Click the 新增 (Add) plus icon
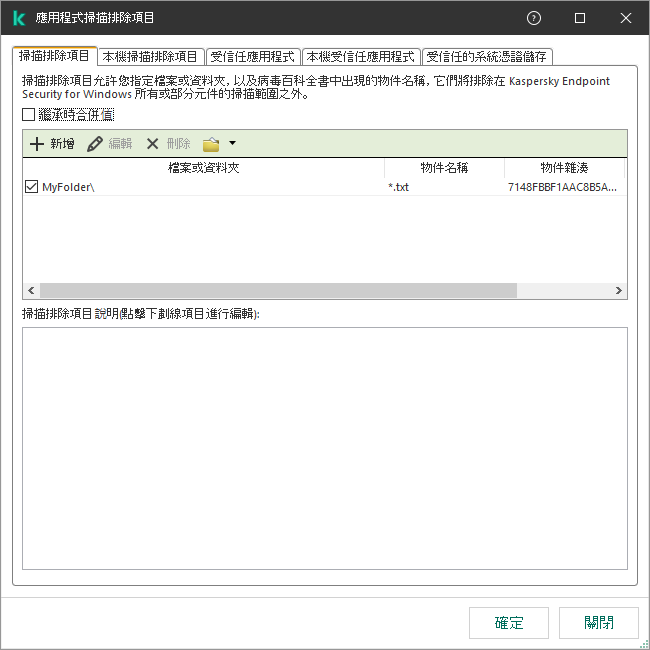This screenshot has height=650, width=650. [x=37, y=144]
